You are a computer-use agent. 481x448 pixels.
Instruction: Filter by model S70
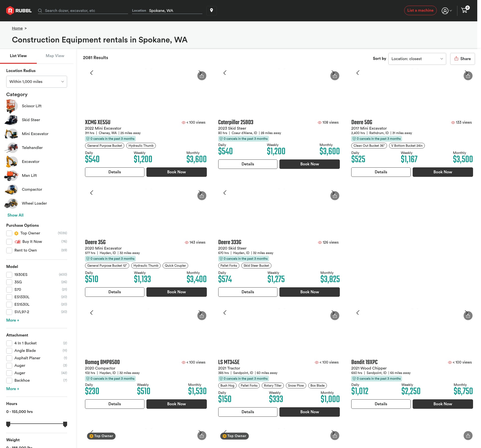(x=9, y=290)
